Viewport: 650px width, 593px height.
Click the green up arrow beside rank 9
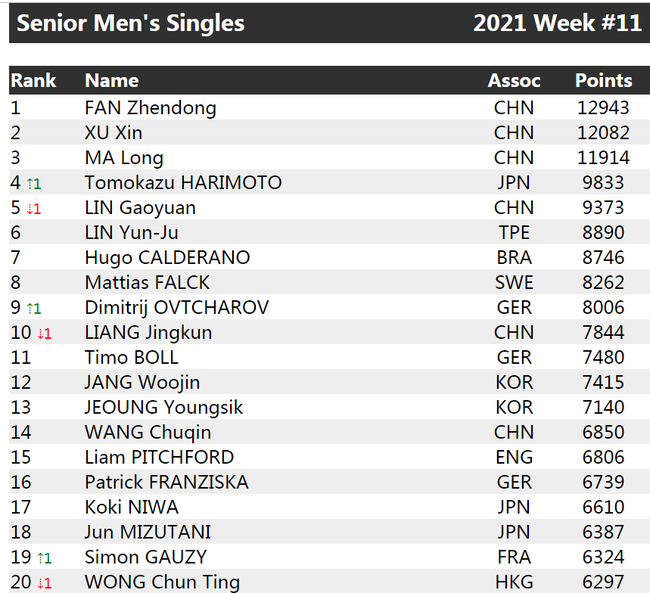click(30, 309)
